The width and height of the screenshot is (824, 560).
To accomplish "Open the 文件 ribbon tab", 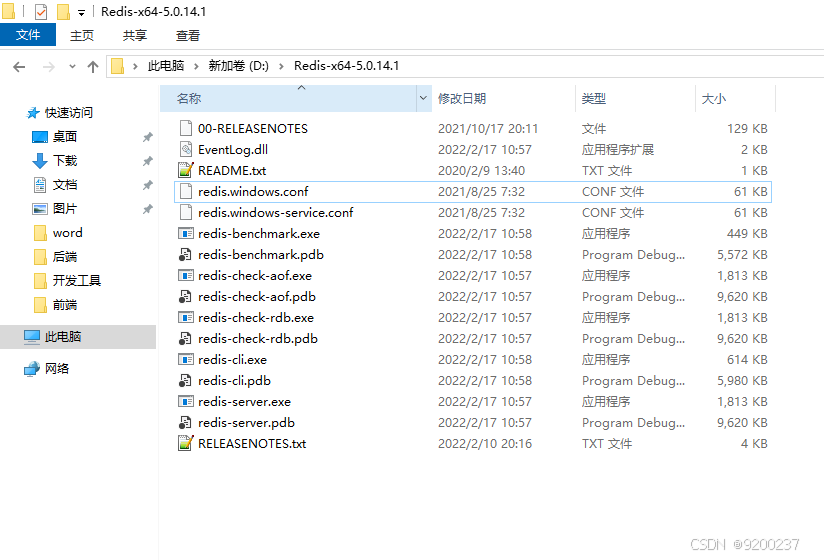I will 28,35.
